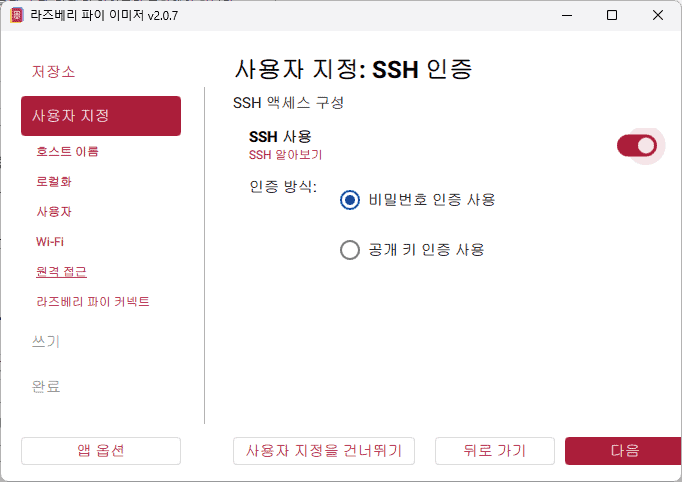Image resolution: width=682 pixels, height=482 pixels.
Task: Click the 쓰기 step in sidebar
Action: coord(46,341)
